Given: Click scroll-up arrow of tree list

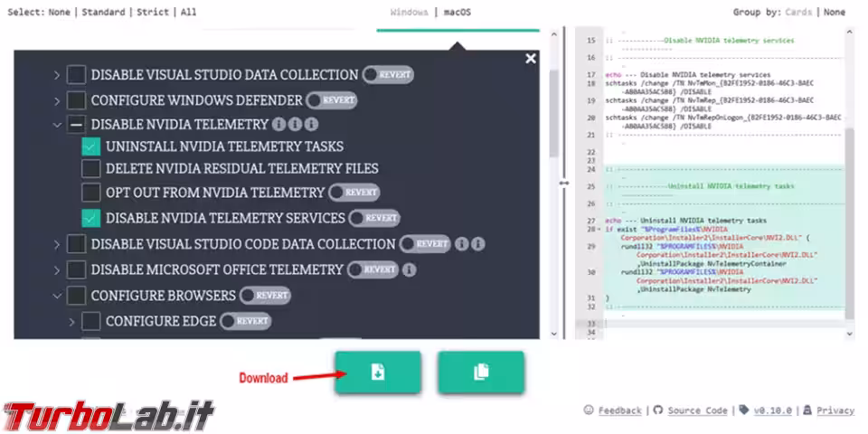Looking at the screenshot, I should pyautogui.click(x=554, y=33).
